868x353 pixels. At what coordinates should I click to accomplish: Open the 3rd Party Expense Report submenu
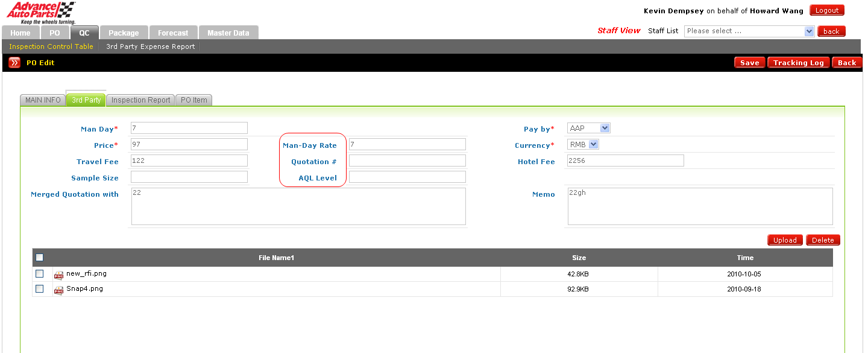coord(151,46)
